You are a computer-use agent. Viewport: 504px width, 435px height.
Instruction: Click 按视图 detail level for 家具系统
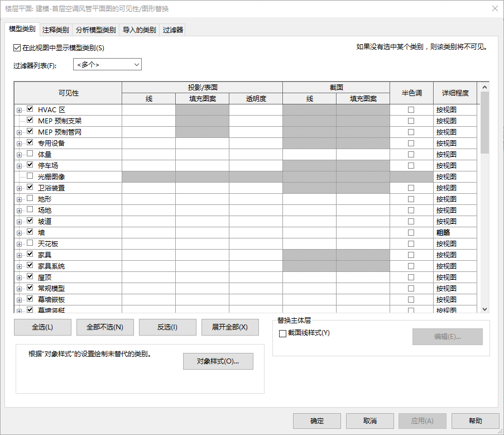(x=455, y=266)
